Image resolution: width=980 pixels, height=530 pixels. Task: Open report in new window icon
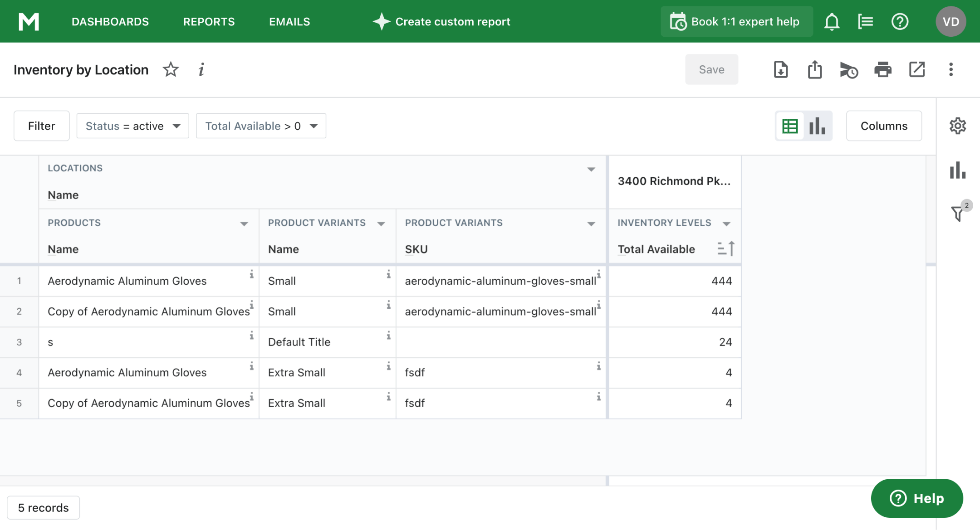[x=916, y=69]
